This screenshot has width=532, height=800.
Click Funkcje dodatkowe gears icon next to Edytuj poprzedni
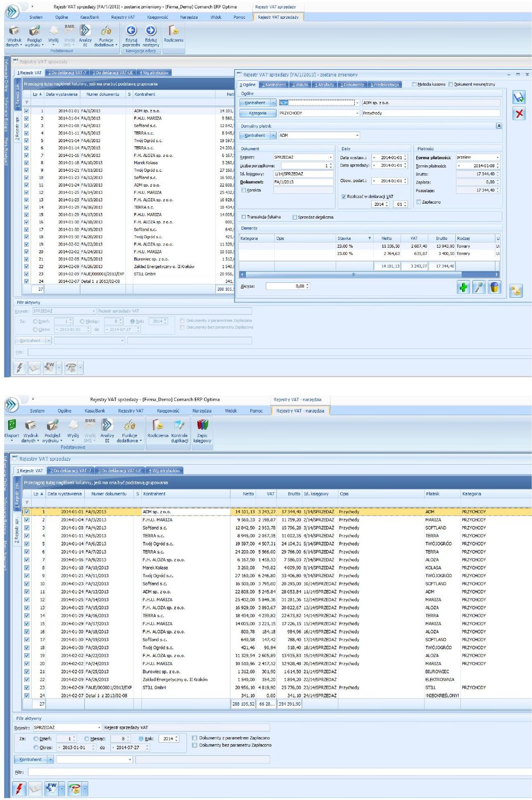(106, 31)
